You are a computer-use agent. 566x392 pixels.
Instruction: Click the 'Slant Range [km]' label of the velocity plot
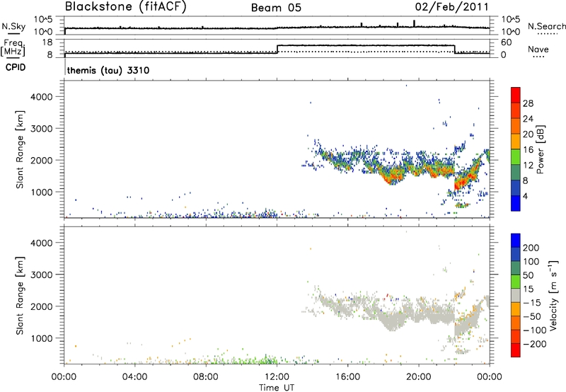pyautogui.click(x=20, y=296)
